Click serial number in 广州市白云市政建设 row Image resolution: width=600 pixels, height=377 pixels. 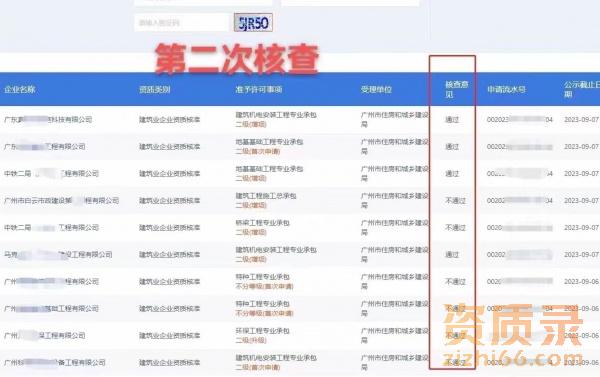pos(520,201)
